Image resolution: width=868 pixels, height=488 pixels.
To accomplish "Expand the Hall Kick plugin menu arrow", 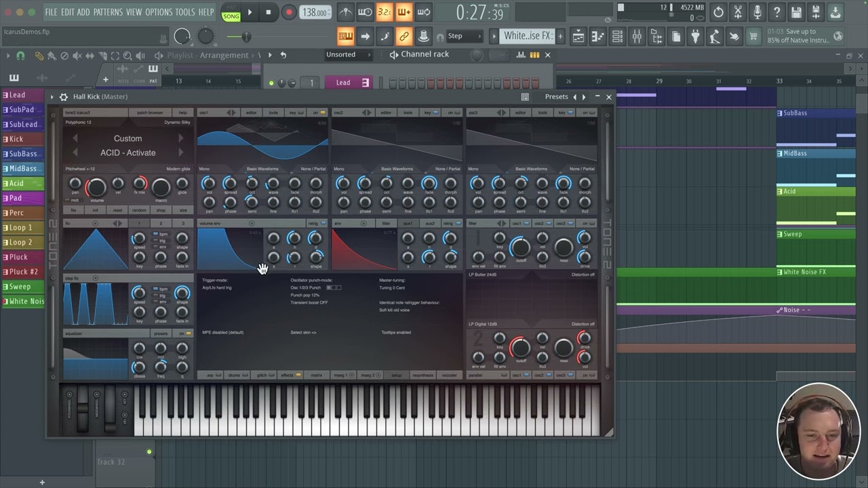I will tap(52, 97).
